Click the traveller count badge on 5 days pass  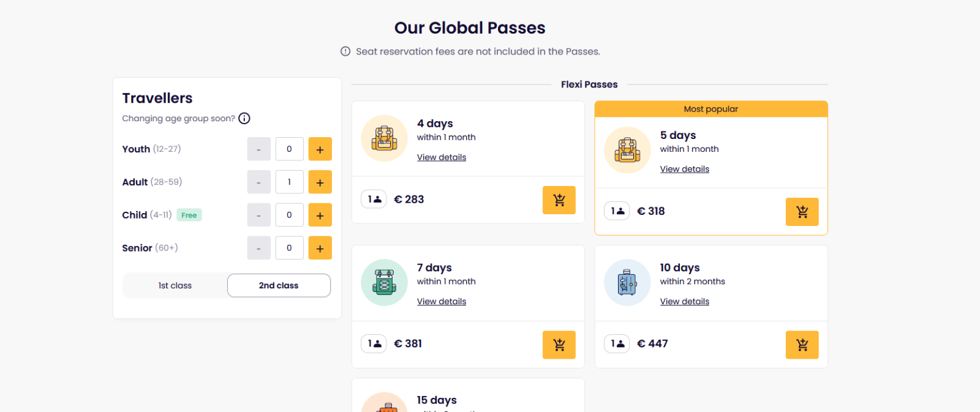coord(617,211)
